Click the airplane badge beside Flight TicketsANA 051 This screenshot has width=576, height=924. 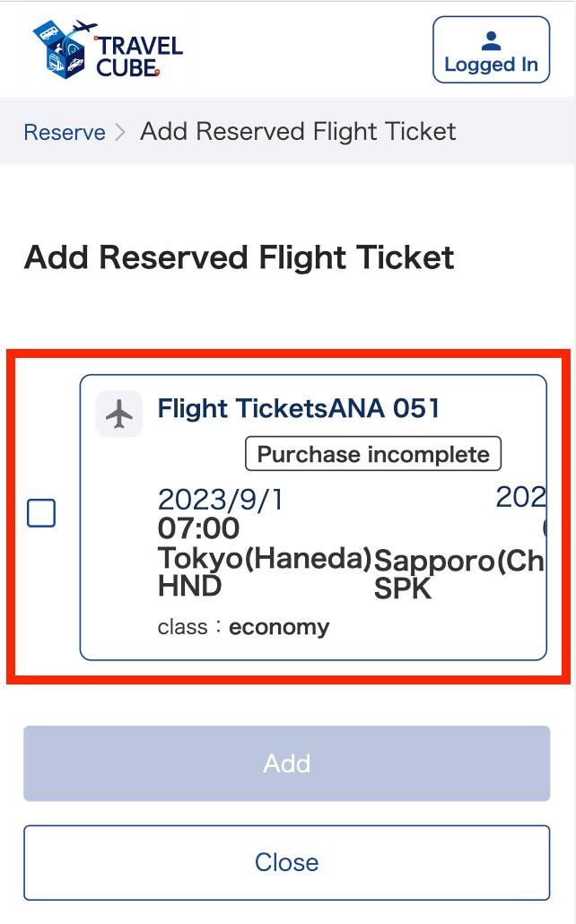118,414
